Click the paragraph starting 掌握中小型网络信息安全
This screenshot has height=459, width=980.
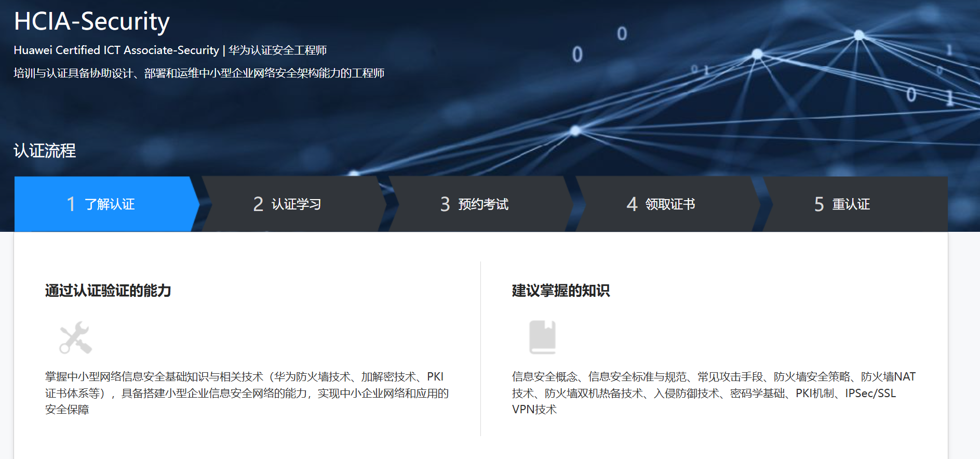(x=247, y=393)
